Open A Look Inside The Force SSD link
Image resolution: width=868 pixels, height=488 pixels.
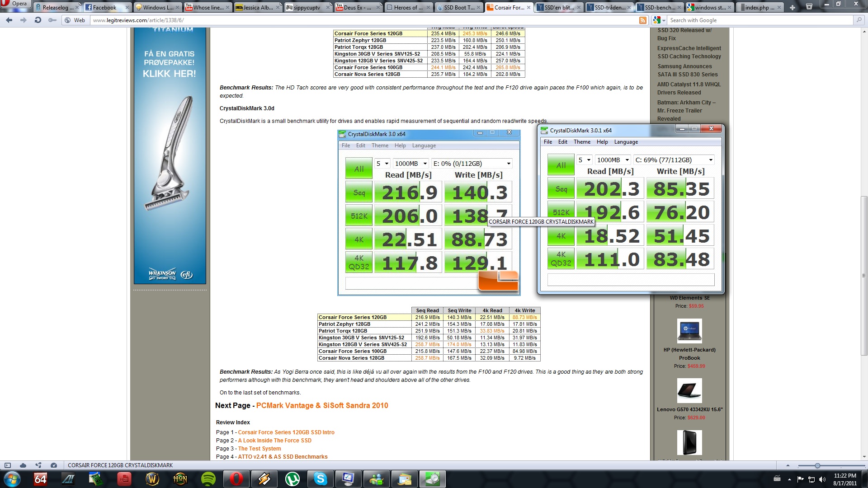[274, 441]
